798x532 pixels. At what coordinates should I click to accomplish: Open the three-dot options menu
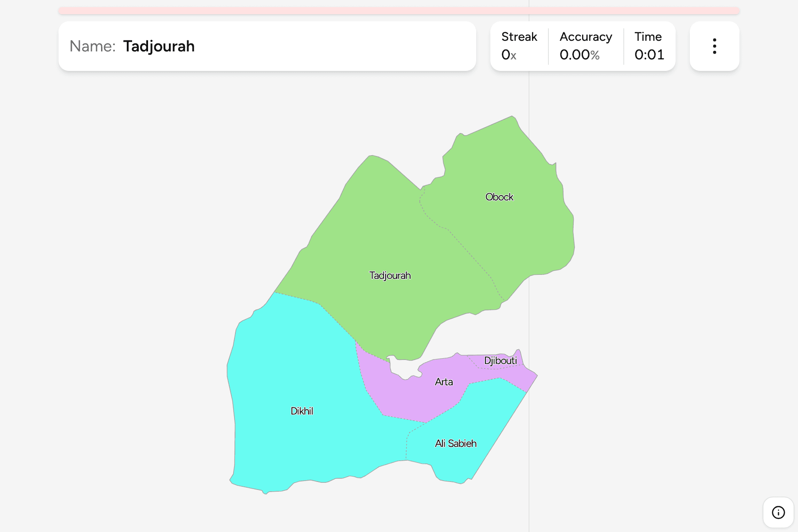(x=714, y=46)
